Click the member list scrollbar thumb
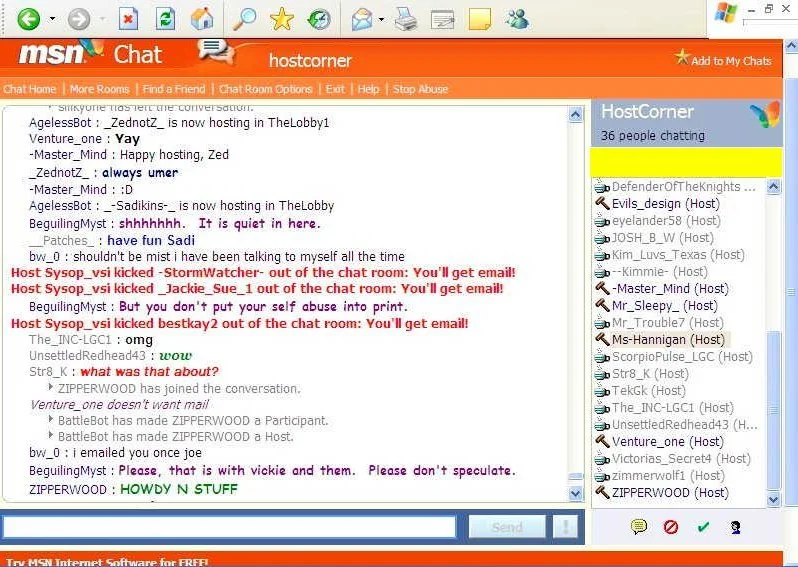798x567 pixels. point(773,410)
